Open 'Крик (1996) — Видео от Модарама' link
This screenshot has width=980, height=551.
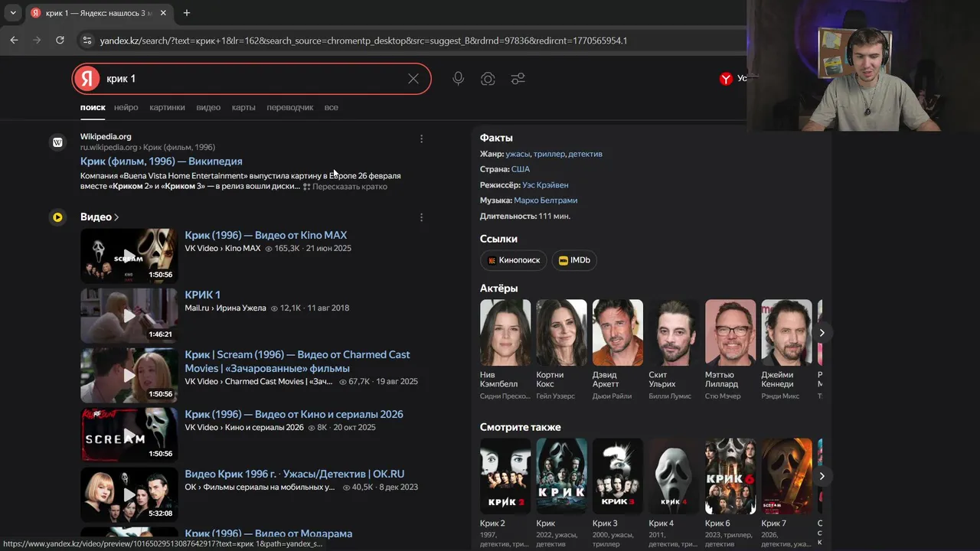(268, 533)
